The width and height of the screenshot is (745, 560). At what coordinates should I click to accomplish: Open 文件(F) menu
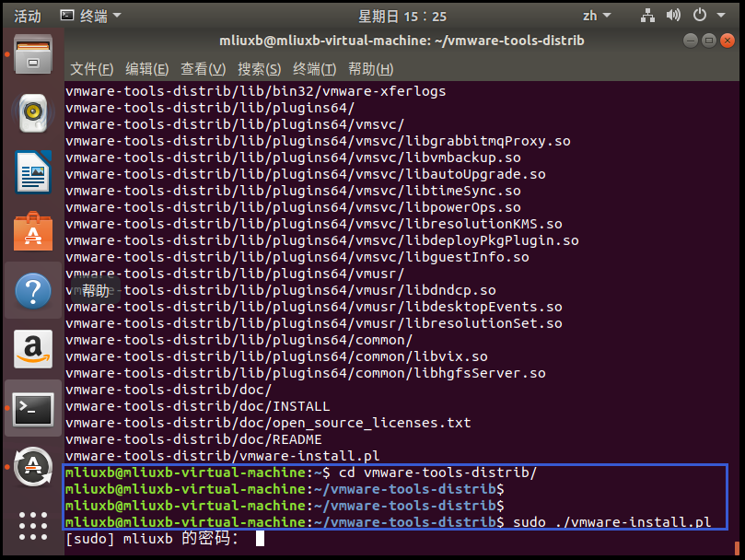click(x=92, y=69)
